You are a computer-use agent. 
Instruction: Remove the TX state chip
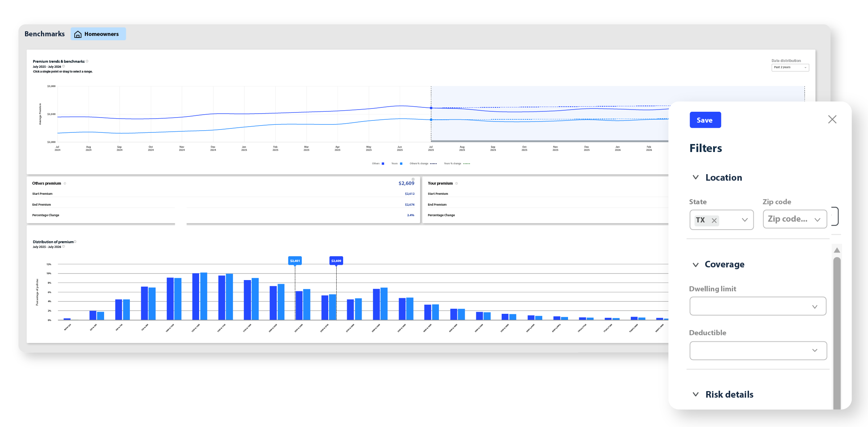coord(714,221)
